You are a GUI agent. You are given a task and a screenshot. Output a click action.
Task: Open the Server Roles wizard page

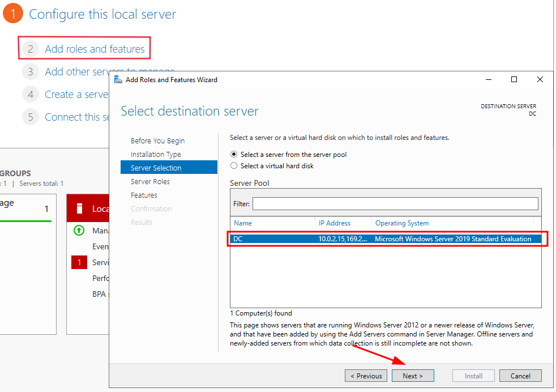coord(150,182)
